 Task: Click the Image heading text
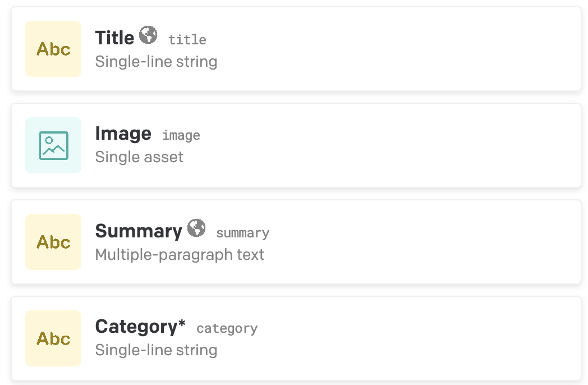pyautogui.click(x=123, y=134)
